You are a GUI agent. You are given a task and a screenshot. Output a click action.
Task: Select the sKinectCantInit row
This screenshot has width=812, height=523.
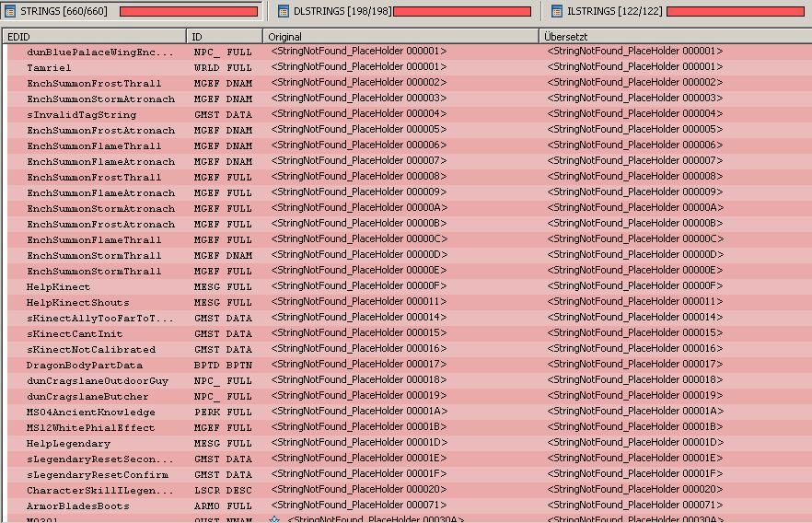[409, 333]
